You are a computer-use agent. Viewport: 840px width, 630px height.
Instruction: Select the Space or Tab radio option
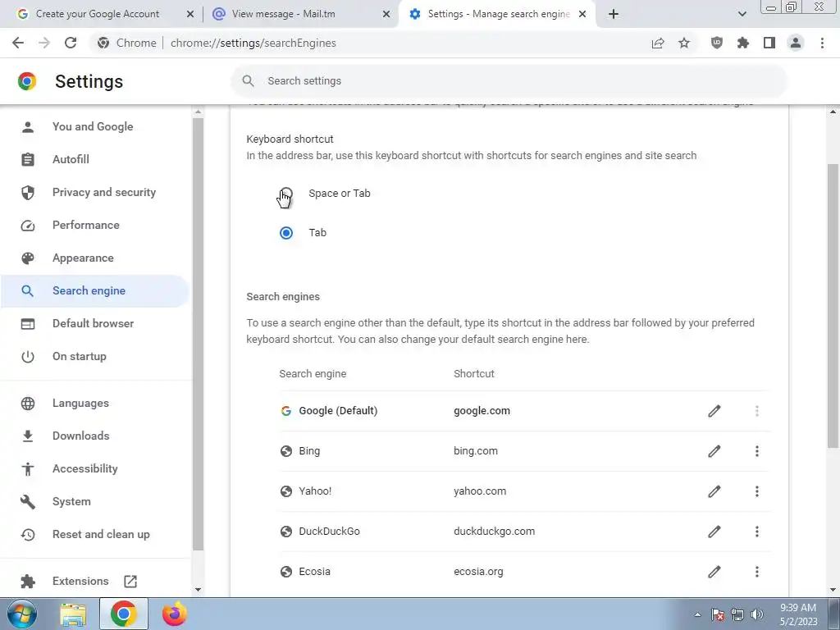point(286,194)
